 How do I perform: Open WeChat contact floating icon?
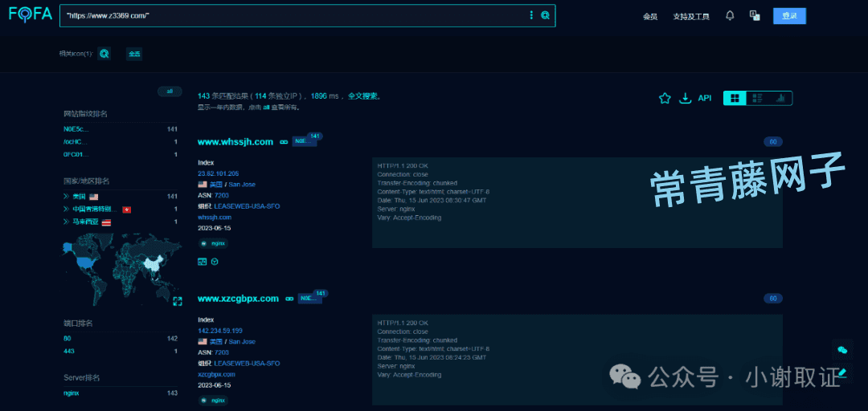pyautogui.click(x=842, y=350)
